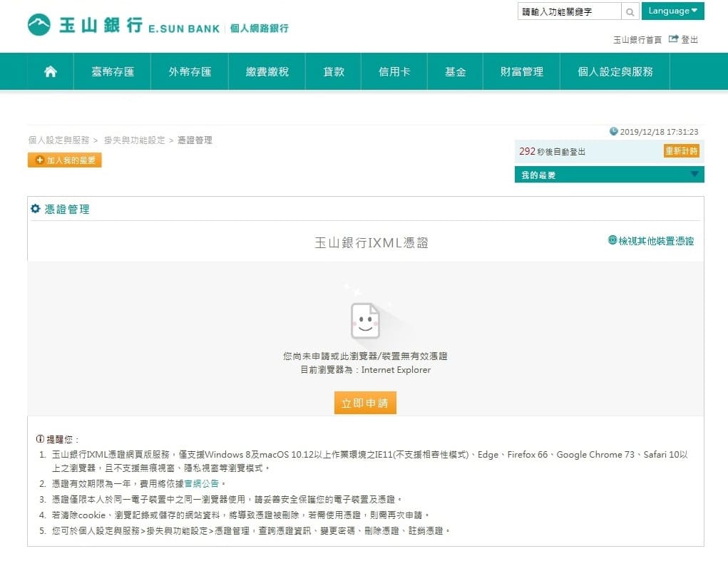This screenshot has width=728, height=561.
Task: Open the 信用卡 menu
Action: 394,71
